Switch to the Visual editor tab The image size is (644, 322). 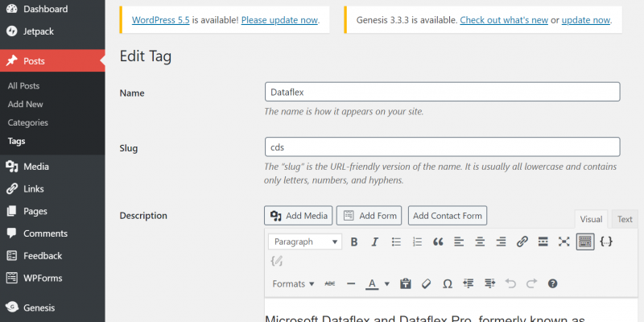coord(591,219)
